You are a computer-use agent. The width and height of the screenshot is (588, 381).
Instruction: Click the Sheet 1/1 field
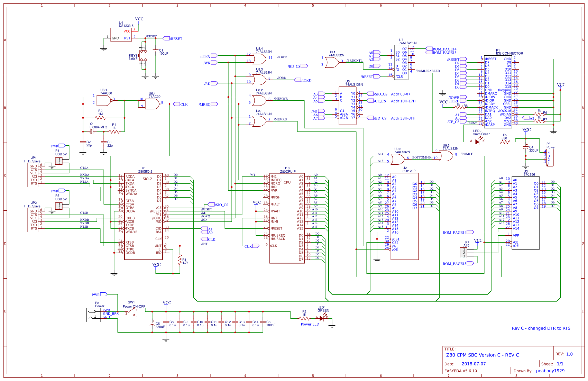[x=559, y=364]
